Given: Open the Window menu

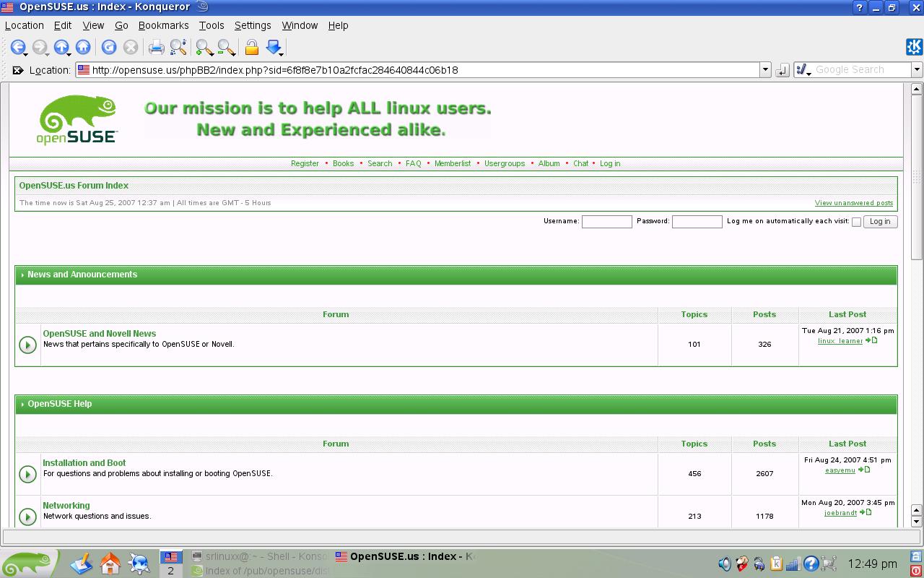Looking at the screenshot, I should tap(300, 25).
